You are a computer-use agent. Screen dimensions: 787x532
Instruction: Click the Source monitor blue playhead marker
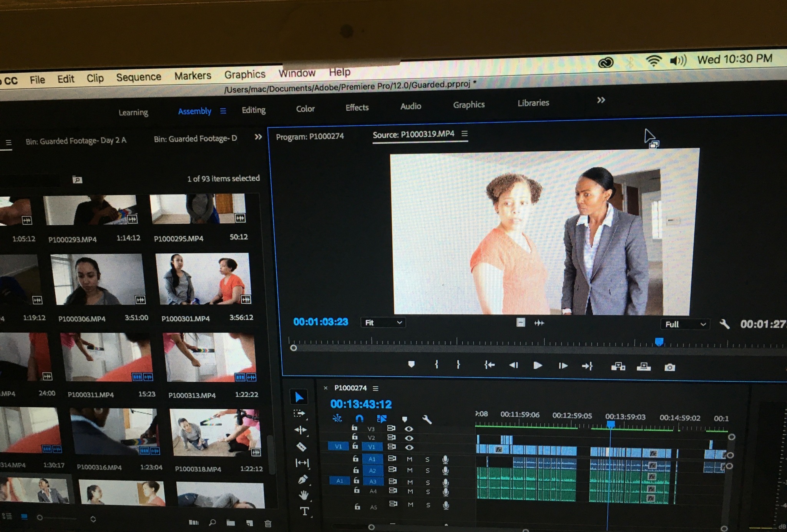tap(659, 342)
